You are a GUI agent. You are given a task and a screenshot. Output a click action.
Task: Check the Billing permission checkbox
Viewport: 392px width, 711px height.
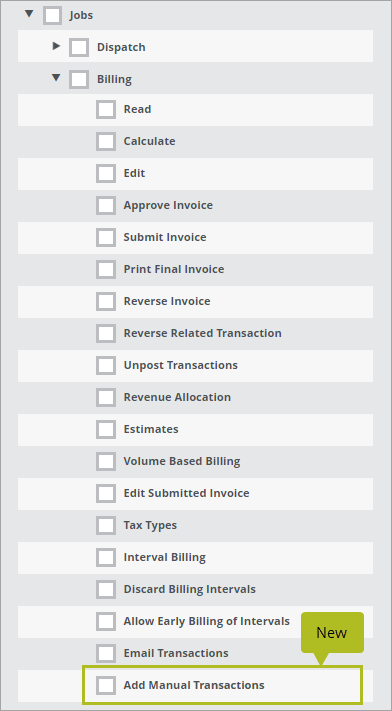tap(79, 79)
